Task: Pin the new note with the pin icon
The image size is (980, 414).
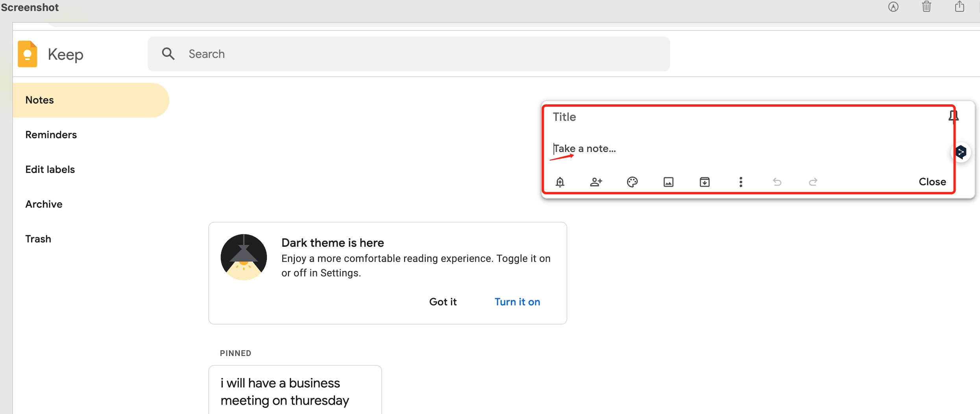Action: [x=953, y=116]
